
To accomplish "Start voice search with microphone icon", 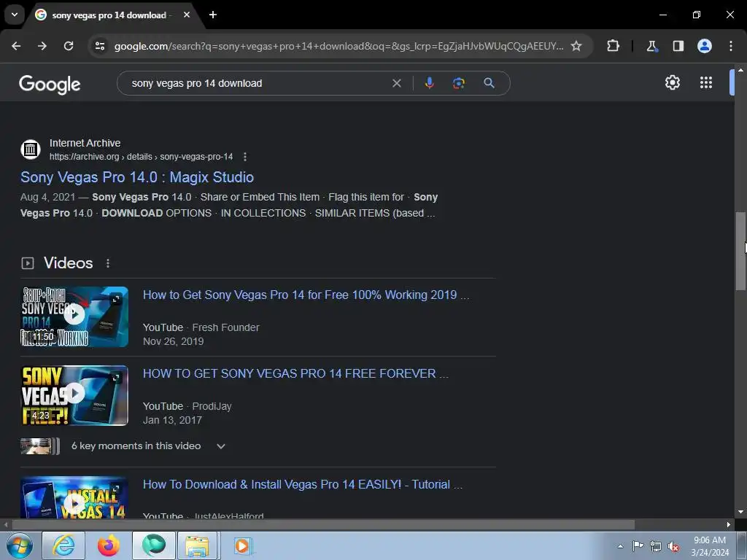I will [429, 83].
